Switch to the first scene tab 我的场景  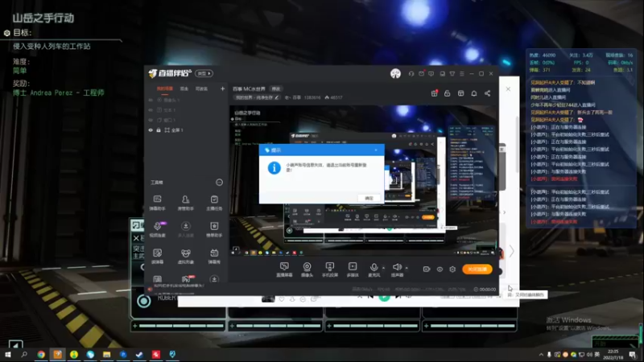[x=165, y=88]
